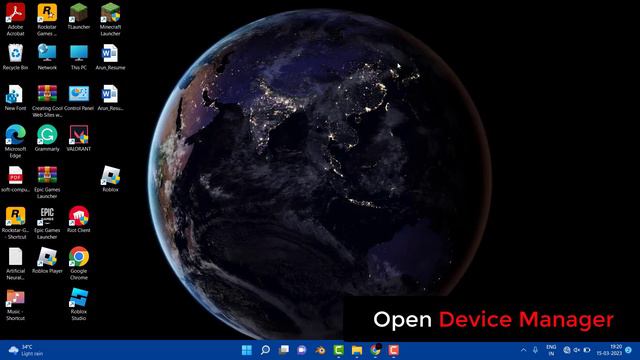The height and width of the screenshot is (360, 640).
Task: Click the network icon in system tray
Action: (567, 350)
